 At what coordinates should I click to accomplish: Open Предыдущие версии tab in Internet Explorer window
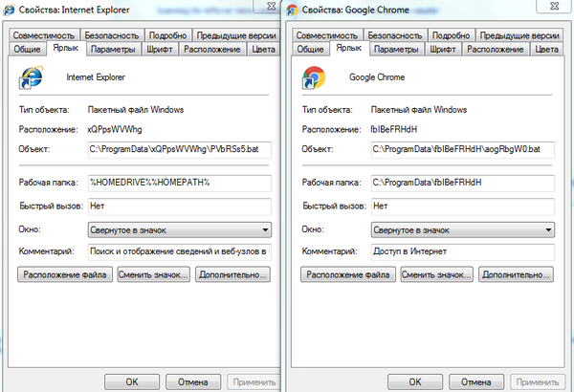pyautogui.click(x=236, y=35)
